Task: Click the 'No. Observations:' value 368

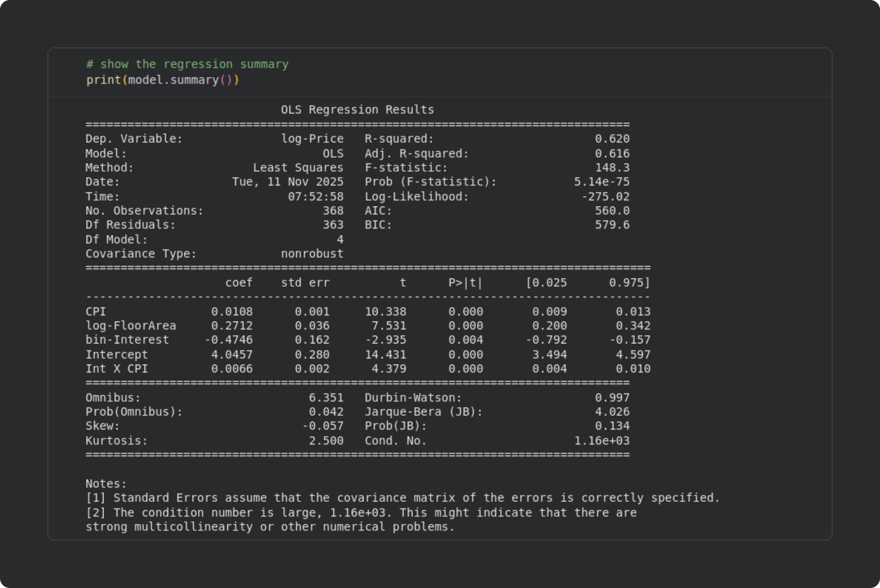Action: [x=333, y=211]
